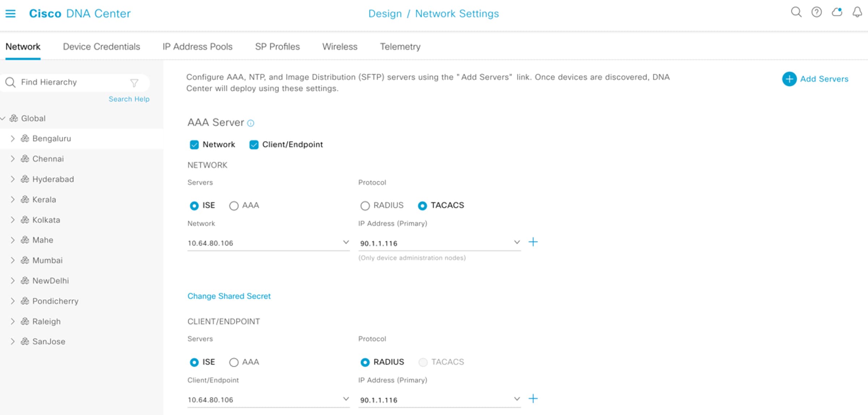Screen dimensions: 868x415
Task: Open the notifications bell icon
Action: 857,12
